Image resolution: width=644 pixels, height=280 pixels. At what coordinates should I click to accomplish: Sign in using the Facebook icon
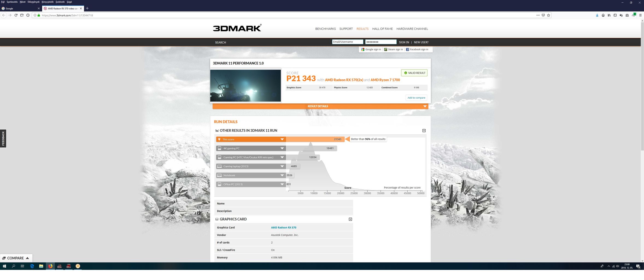click(407, 50)
